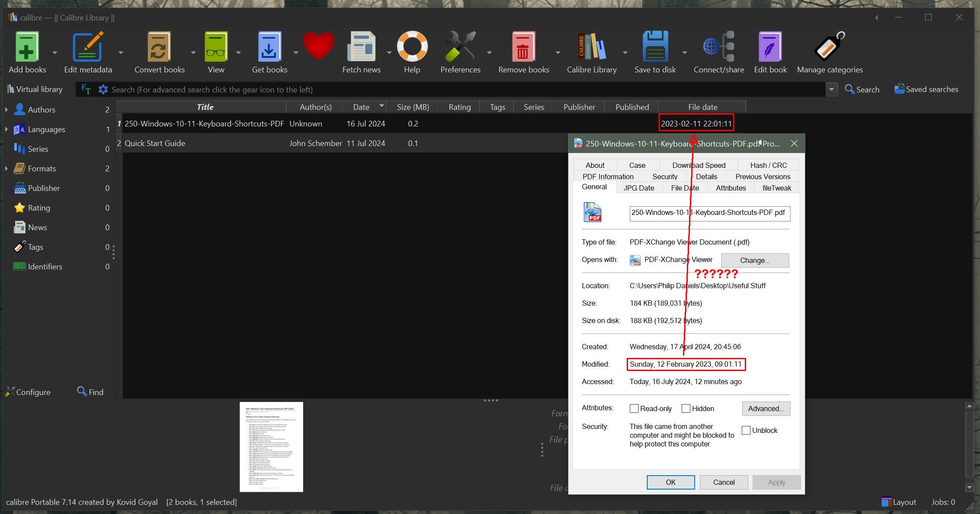
Task: Click the book cover thumbnail
Action: click(x=271, y=447)
